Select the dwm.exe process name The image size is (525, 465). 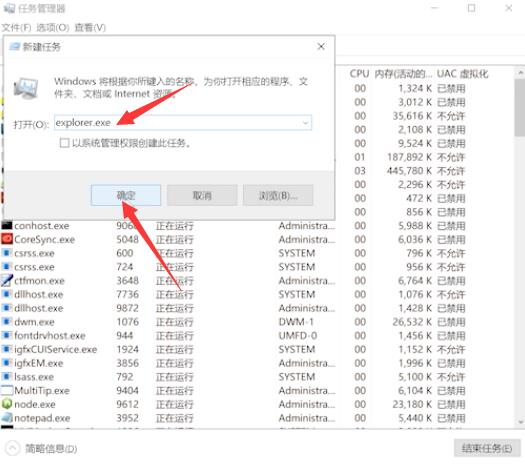pos(34,322)
